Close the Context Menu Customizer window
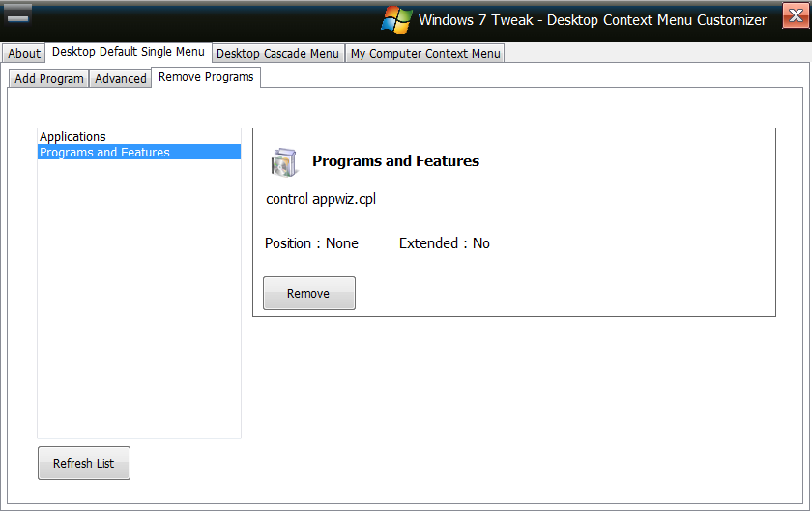 coord(796,15)
